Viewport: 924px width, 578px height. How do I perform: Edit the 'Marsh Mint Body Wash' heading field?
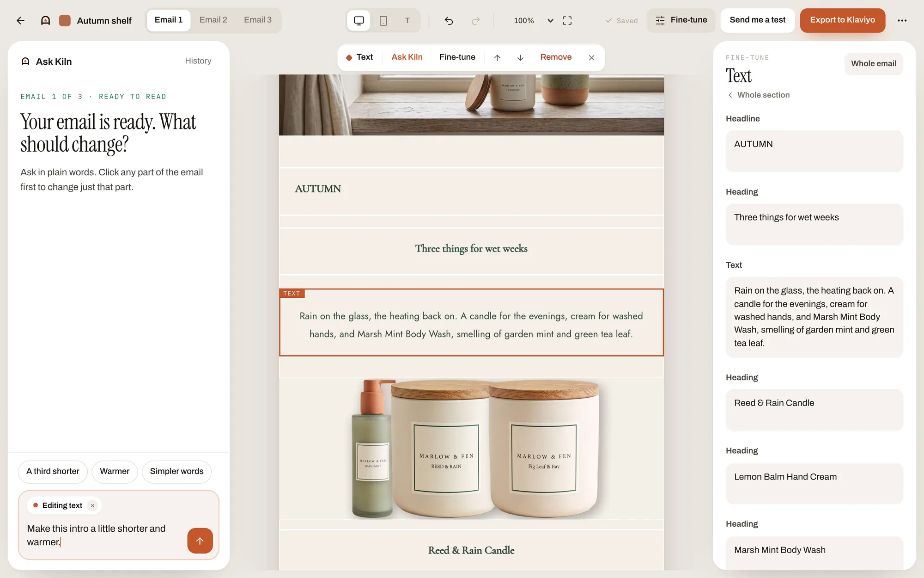814,553
